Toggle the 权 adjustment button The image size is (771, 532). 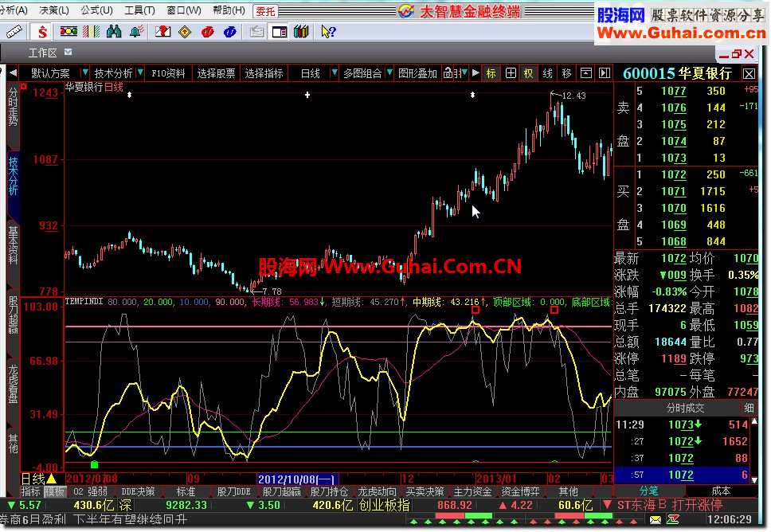529,73
